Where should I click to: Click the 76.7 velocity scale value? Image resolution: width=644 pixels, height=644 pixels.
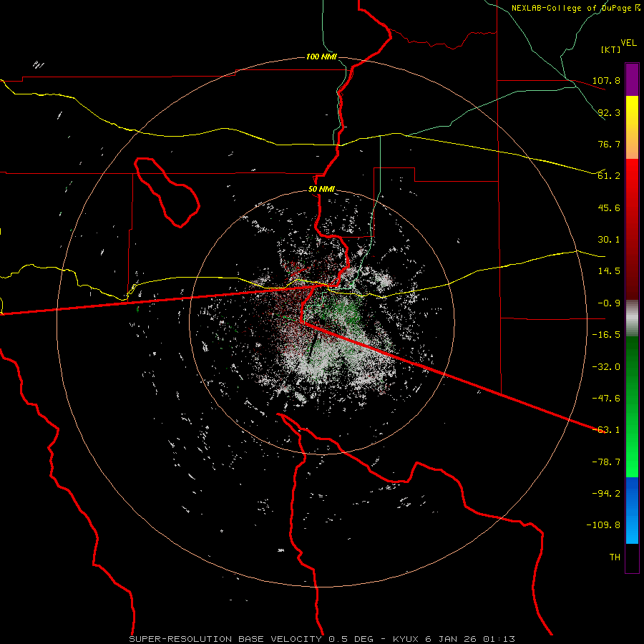pos(609,144)
